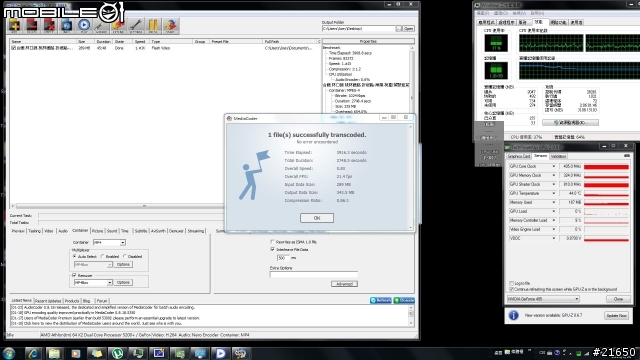Switch to the Audio tab

(x=63, y=231)
